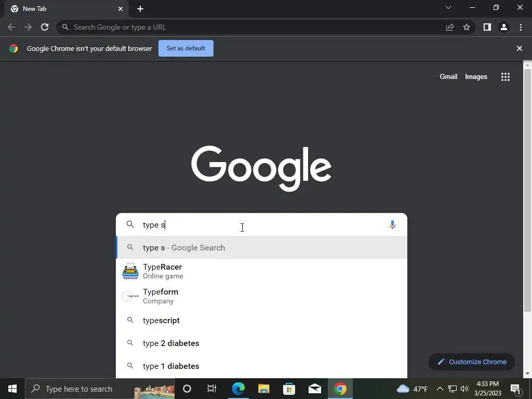Click the page vertical scrollbar
Screen dimensions: 532x399
tap(527, 190)
